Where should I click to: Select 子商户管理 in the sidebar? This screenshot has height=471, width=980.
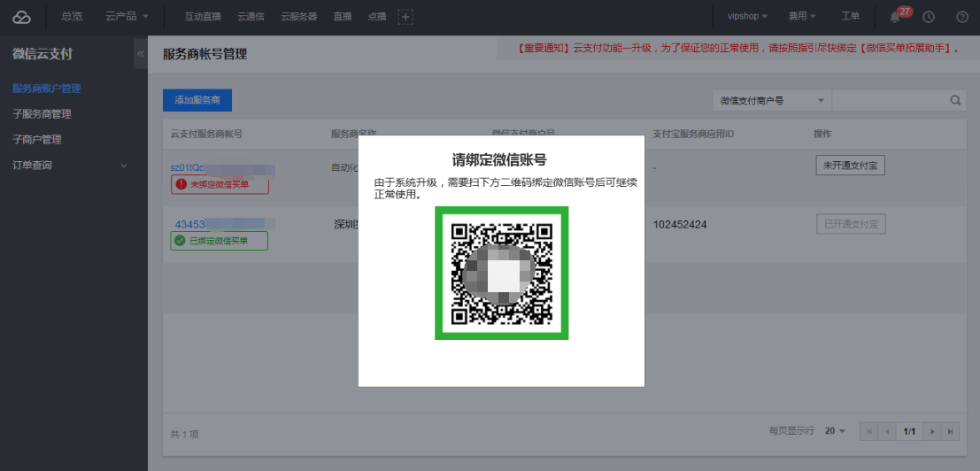point(37,139)
